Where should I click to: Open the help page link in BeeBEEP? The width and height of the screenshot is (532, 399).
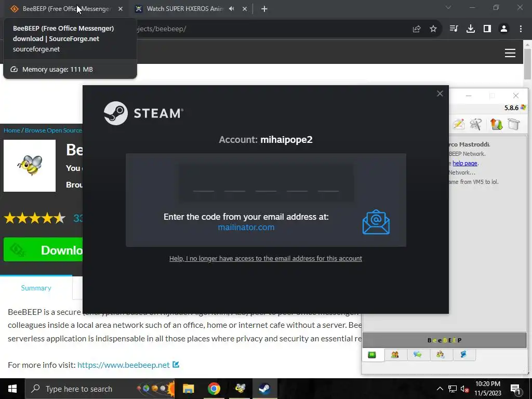[465, 163]
